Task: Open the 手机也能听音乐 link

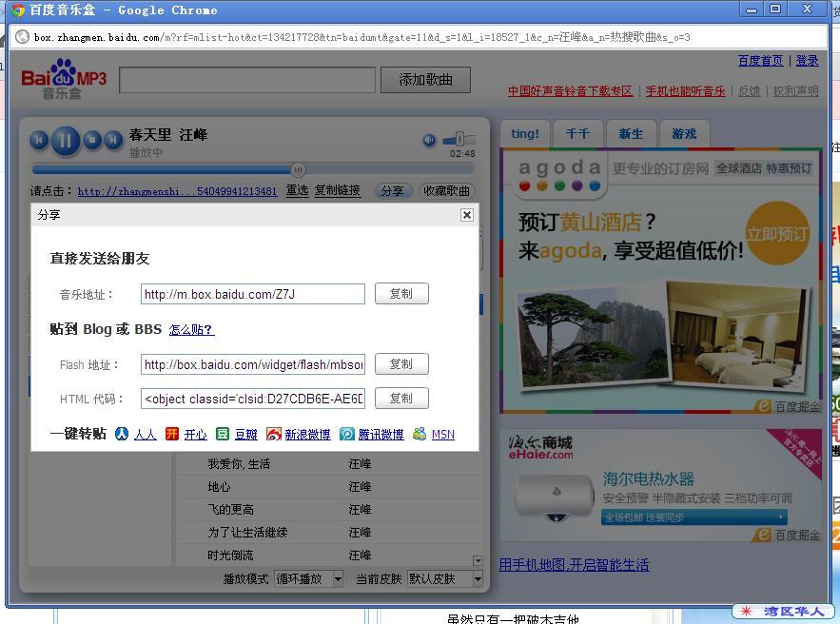Action: pyautogui.click(x=686, y=91)
